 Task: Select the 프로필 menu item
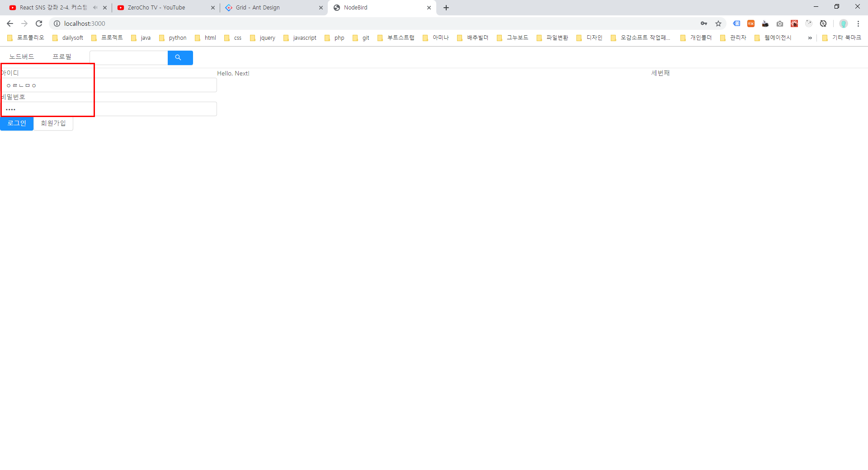[62, 56]
